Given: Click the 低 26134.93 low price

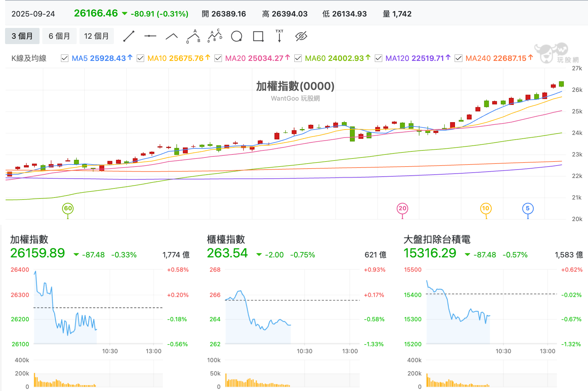Looking at the screenshot, I should (x=345, y=14).
